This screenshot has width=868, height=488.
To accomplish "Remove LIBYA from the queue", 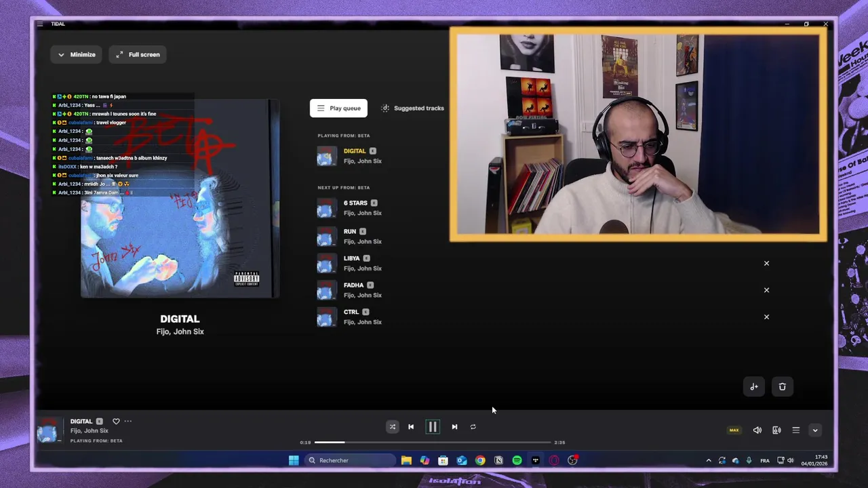I will point(767,263).
